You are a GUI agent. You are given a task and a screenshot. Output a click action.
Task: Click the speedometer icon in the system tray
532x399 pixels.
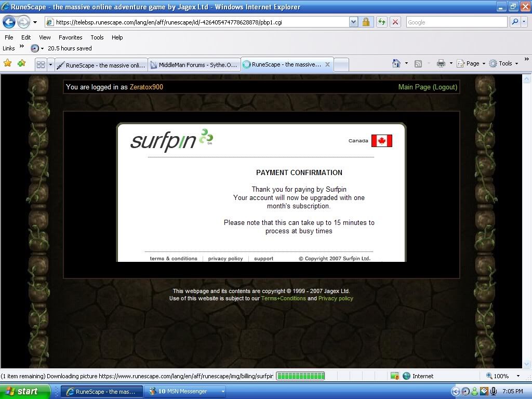[465, 391]
